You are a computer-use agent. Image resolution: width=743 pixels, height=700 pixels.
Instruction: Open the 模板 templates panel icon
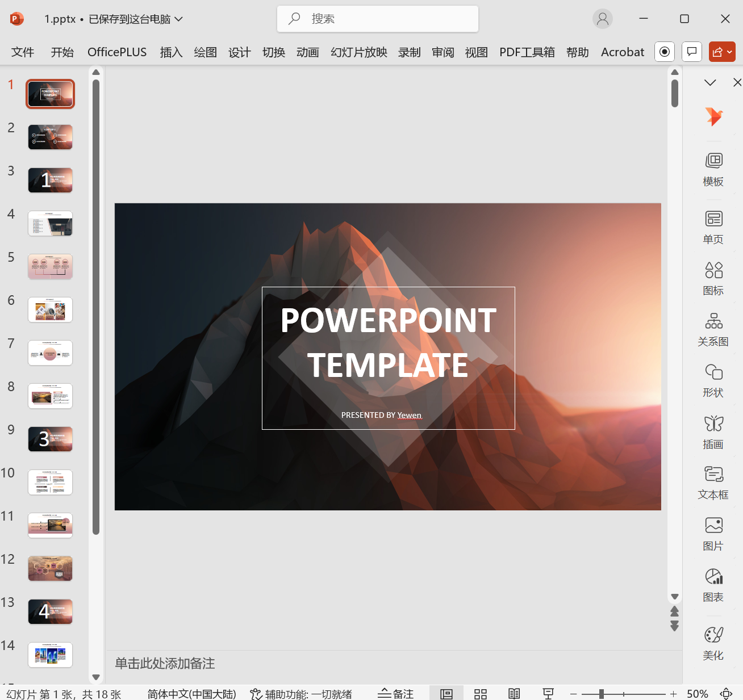click(713, 161)
